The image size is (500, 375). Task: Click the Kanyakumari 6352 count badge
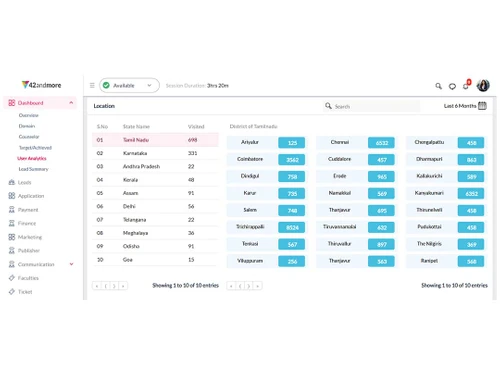[471, 193]
